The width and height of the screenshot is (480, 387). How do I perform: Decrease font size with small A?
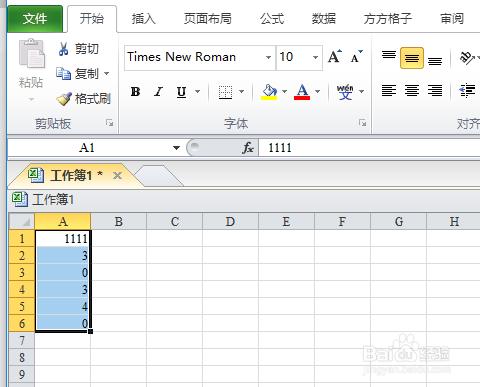coord(356,57)
